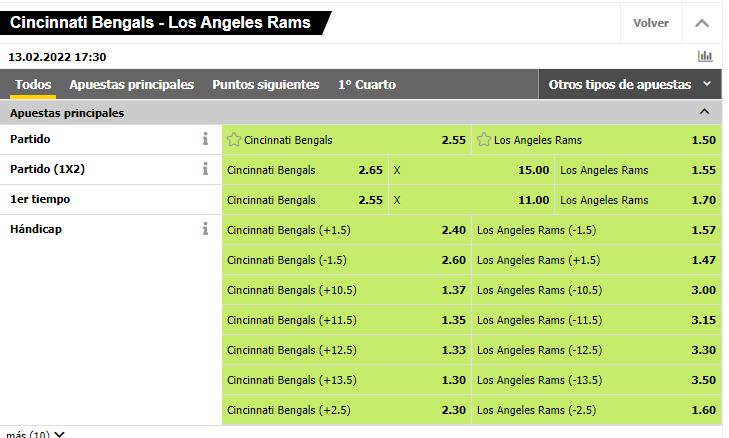Select Cincinnati Bengals 2.55 in 1er tiempo
The height and width of the screenshot is (438, 729).
click(x=305, y=200)
